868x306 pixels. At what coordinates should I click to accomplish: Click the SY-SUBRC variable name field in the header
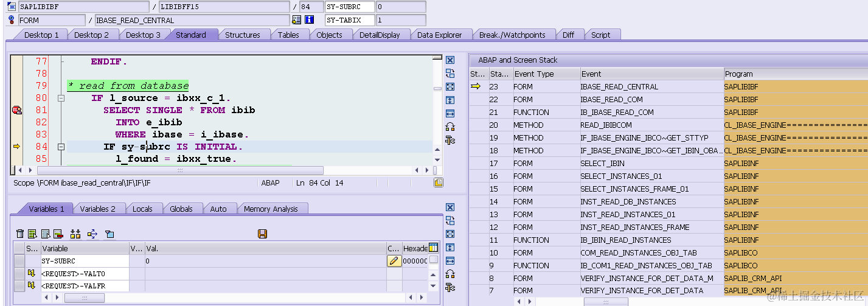click(x=349, y=7)
